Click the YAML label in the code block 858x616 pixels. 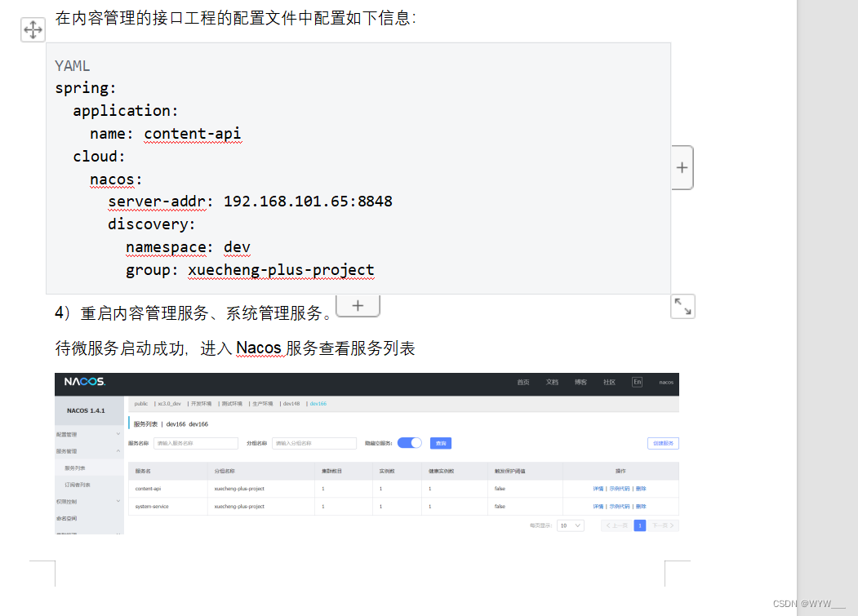(x=72, y=65)
